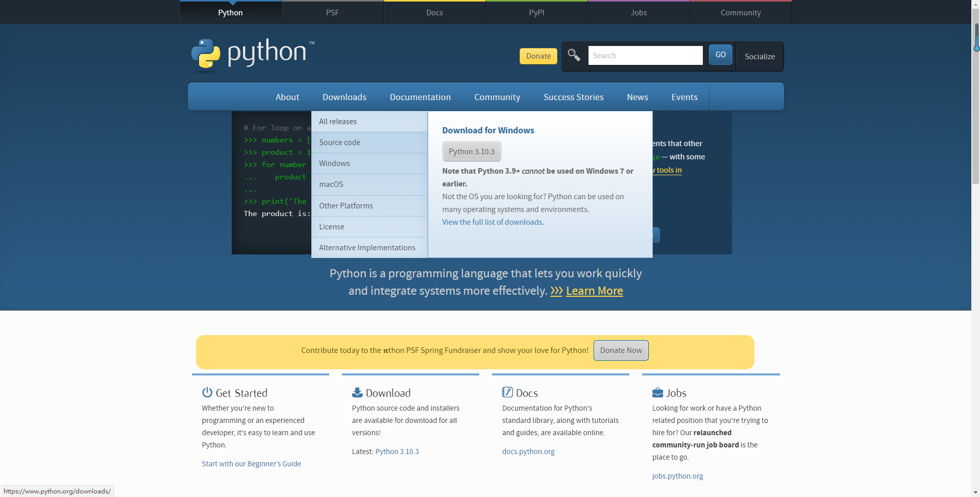Screen dimensions: 980x497
Task: Click the Get Started power icon
Action: pyautogui.click(x=207, y=392)
